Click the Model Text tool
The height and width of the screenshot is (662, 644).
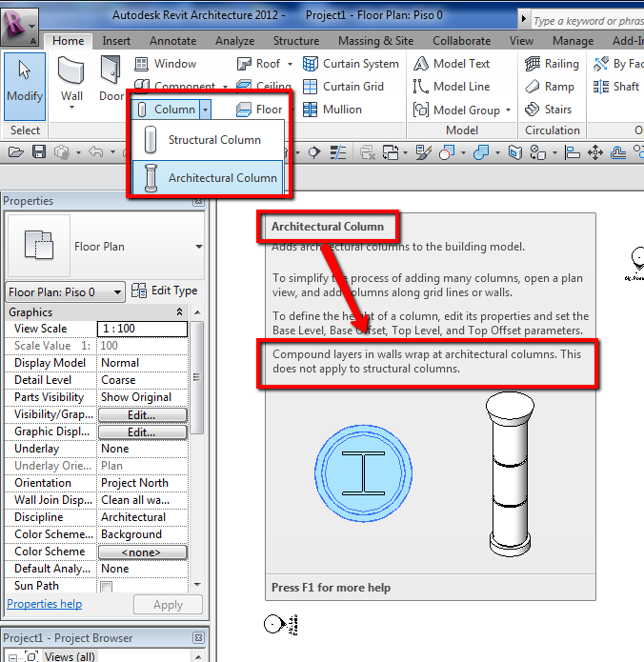pyautogui.click(x=452, y=64)
